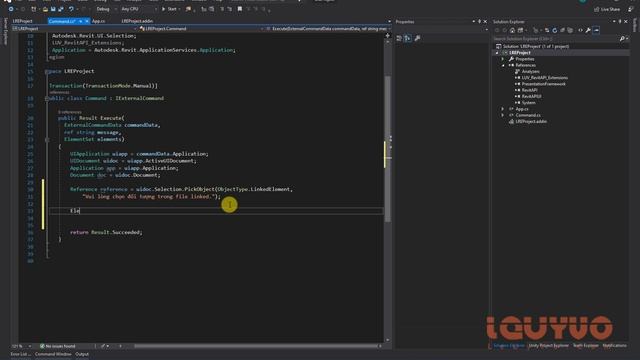Click the View Code icon in Solution Explorer
The height and width of the screenshot is (360, 640).
click(x=580, y=30)
